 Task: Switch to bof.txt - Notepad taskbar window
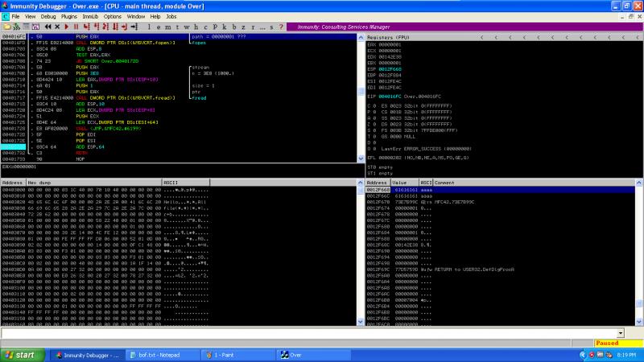(162, 355)
